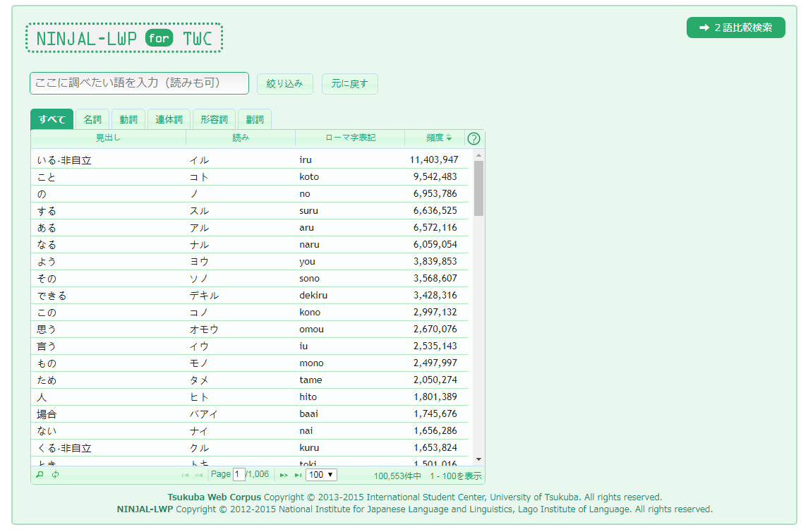Select the できる entry
This screenshot has width=808, height=532.
pos(249,296)
